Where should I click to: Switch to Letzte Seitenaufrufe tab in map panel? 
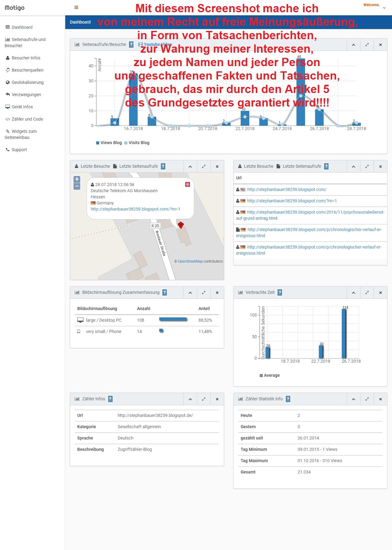pyautogui.click(x=136, y=166)
